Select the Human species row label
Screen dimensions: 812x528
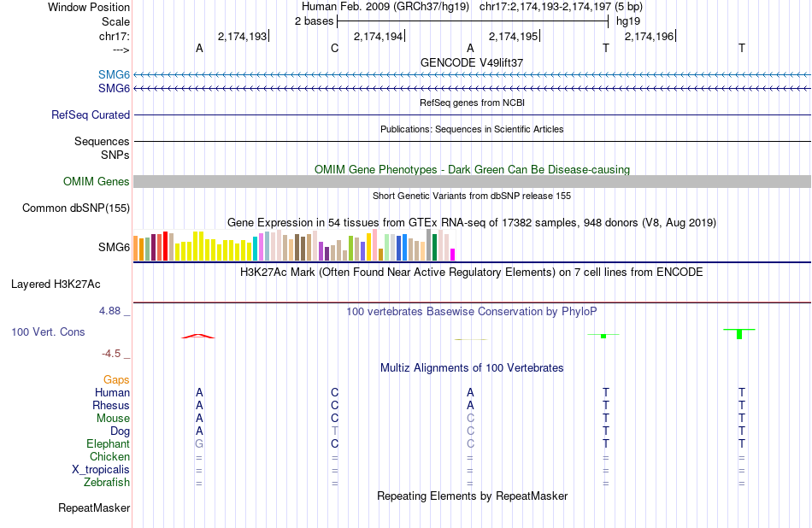[112, 392]
